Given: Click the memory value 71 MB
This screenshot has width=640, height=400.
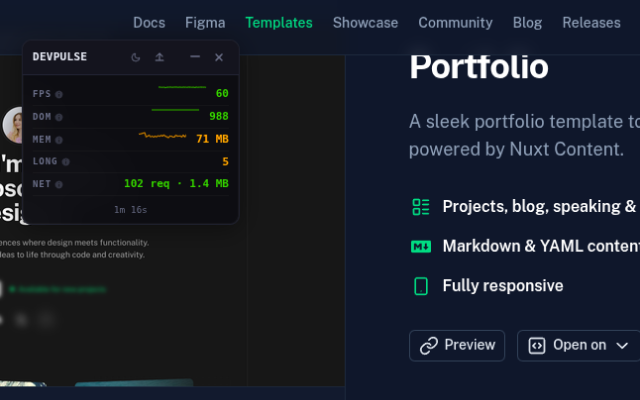Looking at the screenshot, I should 212,139.
